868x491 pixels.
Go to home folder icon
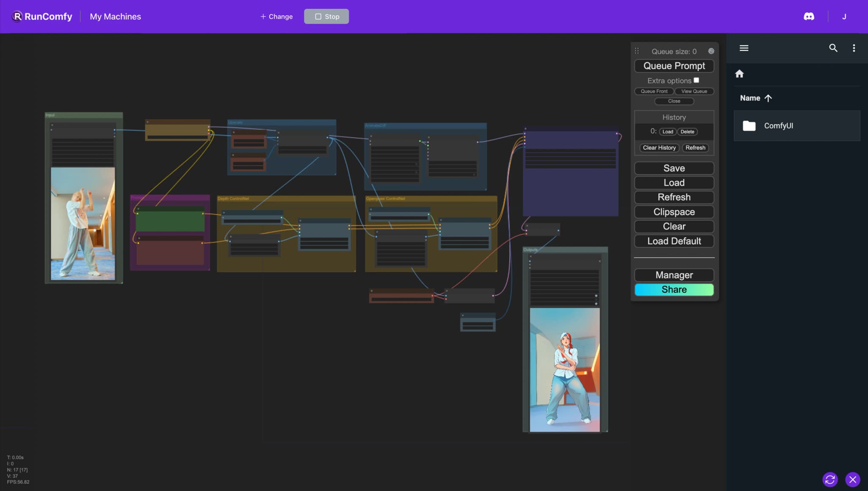click(x=739, y=74)
